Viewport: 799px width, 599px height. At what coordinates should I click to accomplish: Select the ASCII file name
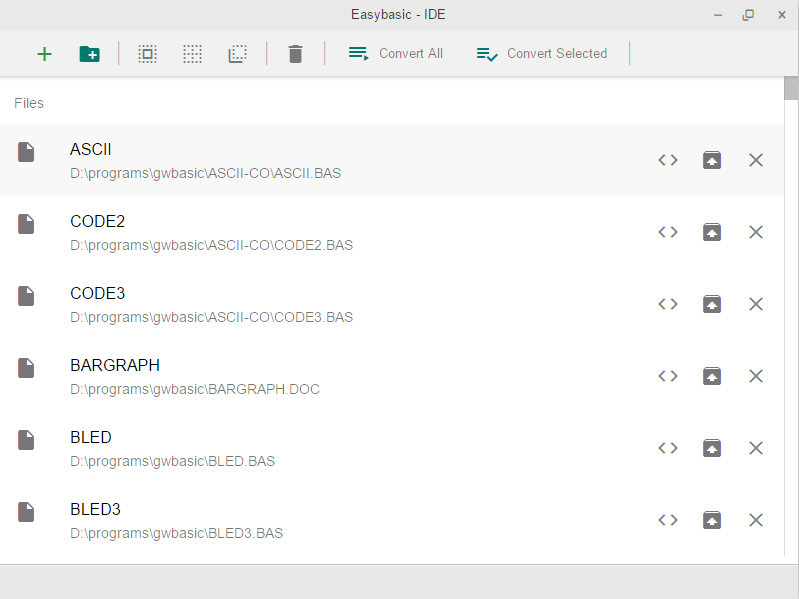(x=91, y=149)
